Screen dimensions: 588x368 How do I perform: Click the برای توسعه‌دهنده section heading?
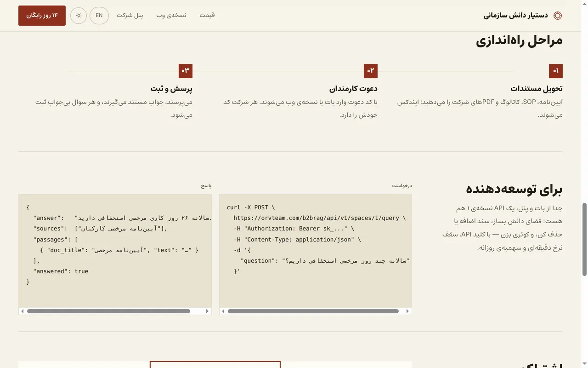coord(514,189)
